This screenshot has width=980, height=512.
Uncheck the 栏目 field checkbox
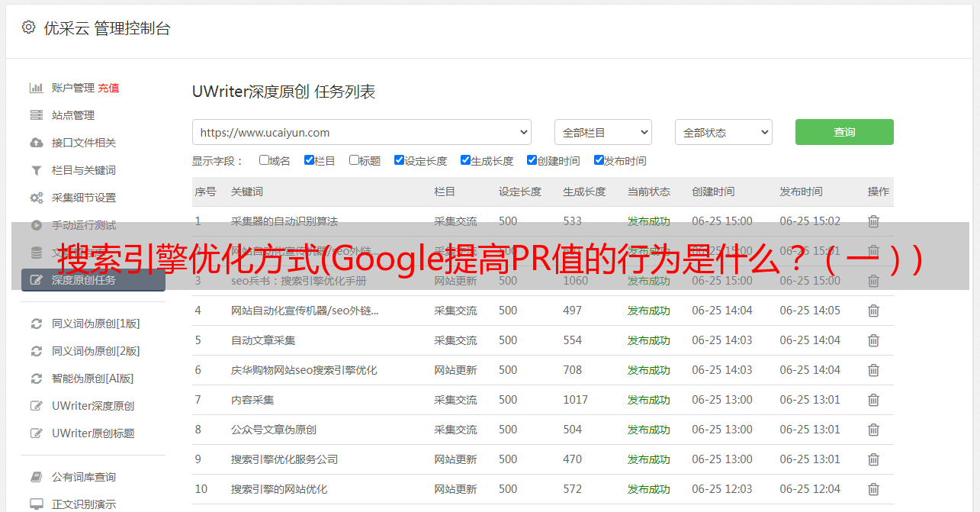coord(309,160)
